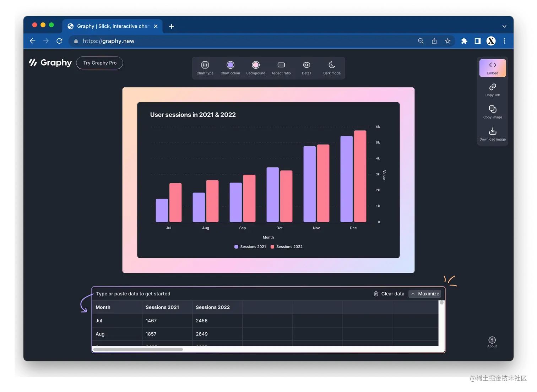Click the Oct Sessions 2022 bar
Image resolution: width=537 pixels, height=392 pixels.
(286, 196)
